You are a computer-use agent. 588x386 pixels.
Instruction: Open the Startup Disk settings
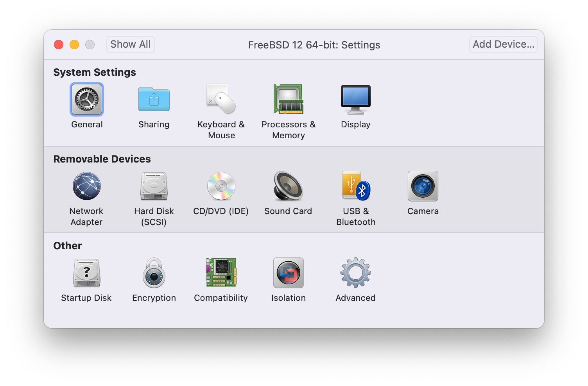(87, 273)
